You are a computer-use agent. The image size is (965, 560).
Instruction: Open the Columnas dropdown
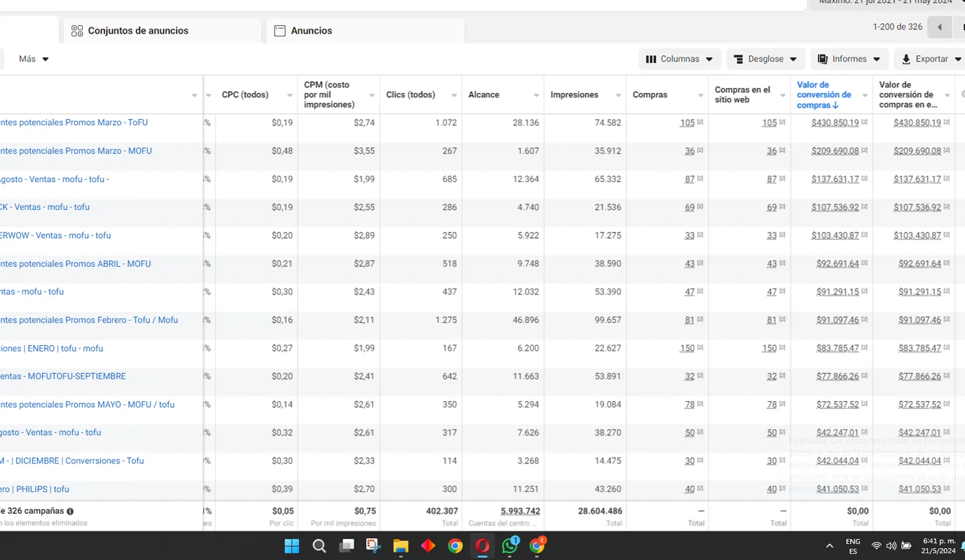(679, 59)
